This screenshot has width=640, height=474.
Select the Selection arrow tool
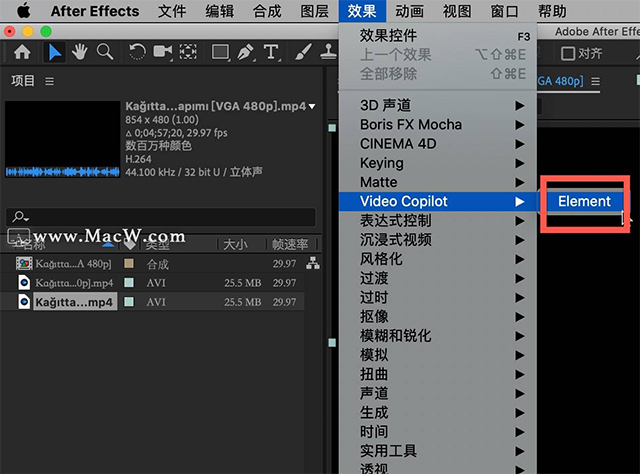click(54, 53)
